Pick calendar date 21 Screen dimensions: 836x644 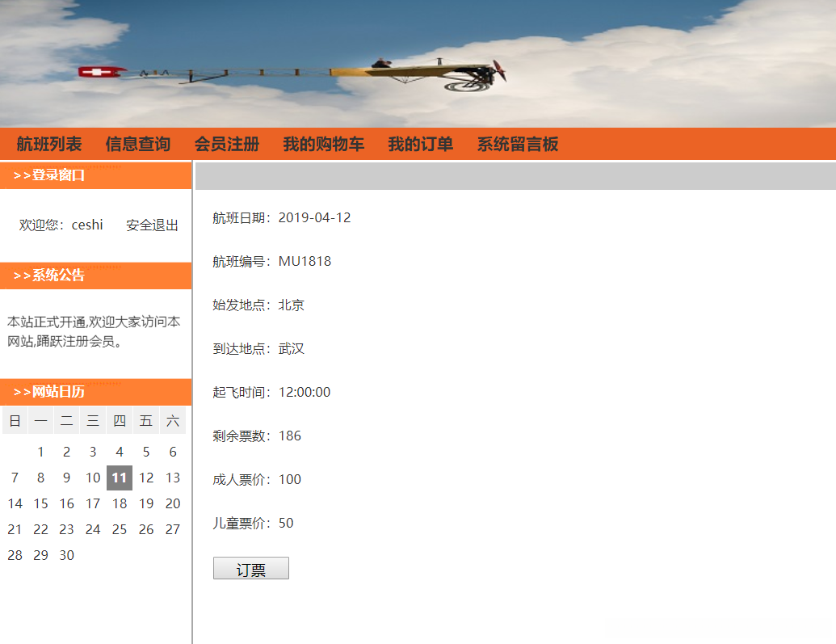pyautogui.click(x=15, y=529)
